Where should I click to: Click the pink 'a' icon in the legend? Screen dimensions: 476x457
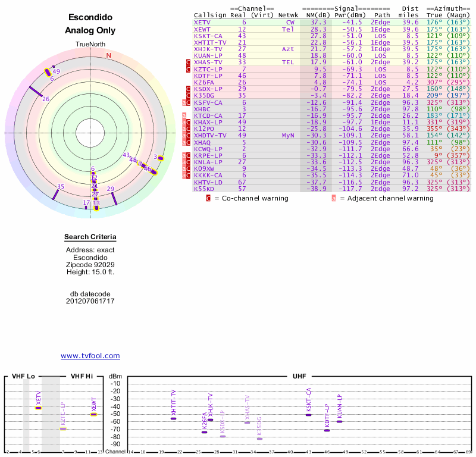click(334, 198)
